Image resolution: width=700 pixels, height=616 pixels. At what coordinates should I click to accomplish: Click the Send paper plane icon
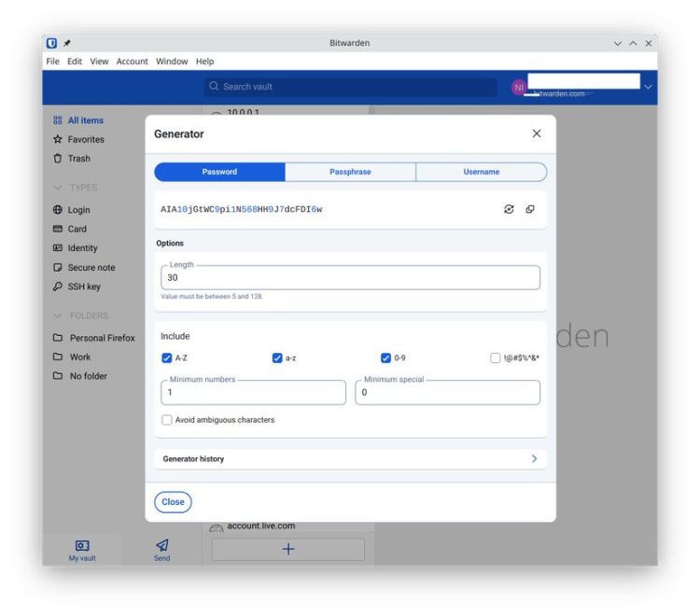(161, 545)
